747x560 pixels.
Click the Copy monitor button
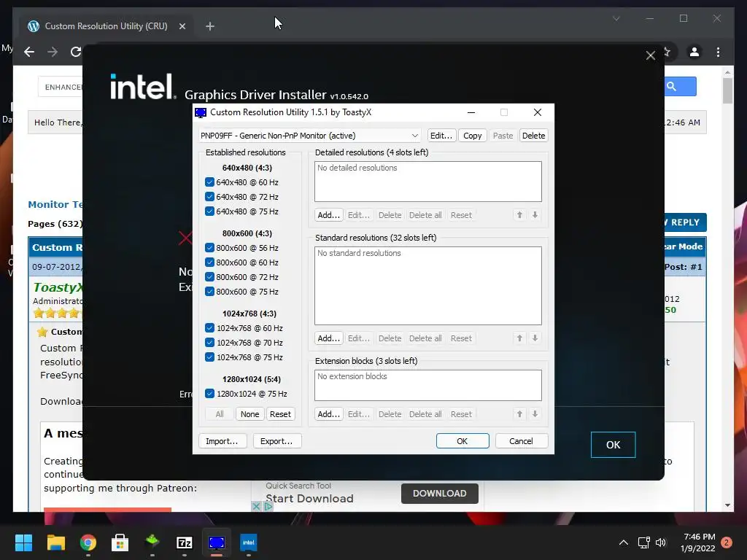point(472,136)
